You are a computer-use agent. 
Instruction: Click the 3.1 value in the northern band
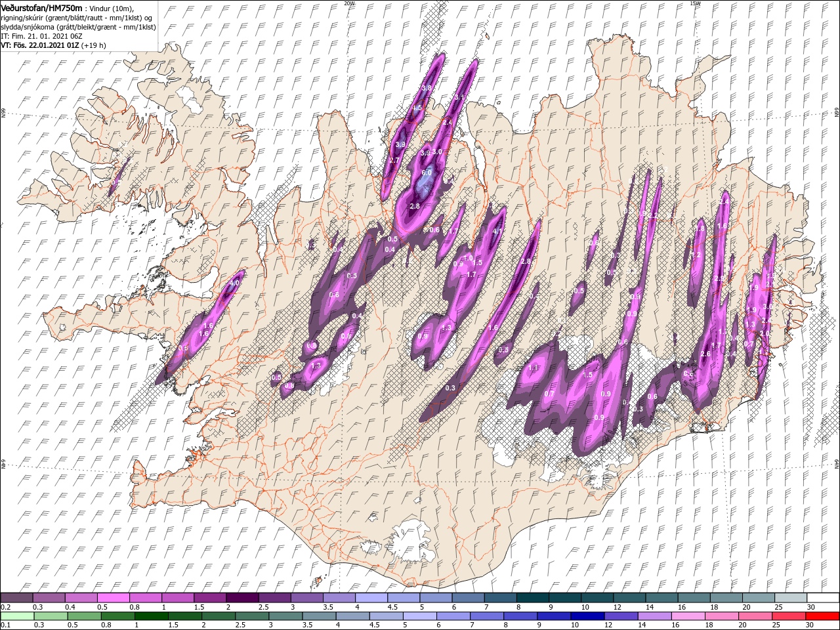click(459, 97)
